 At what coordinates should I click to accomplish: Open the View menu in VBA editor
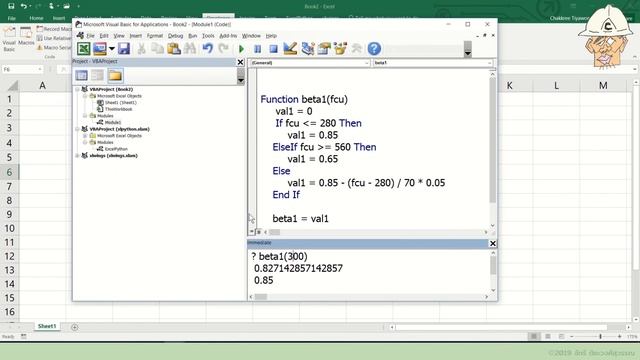point(119,36)
